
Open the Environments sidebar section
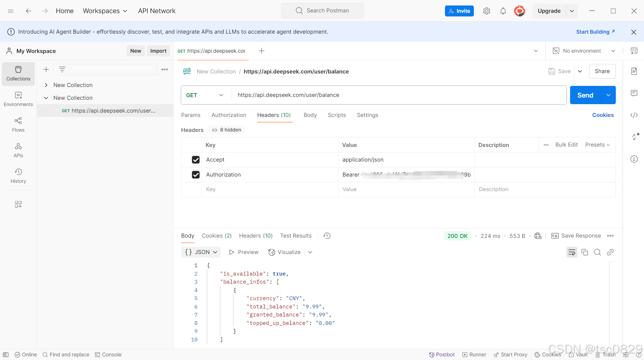coord(18,99)
